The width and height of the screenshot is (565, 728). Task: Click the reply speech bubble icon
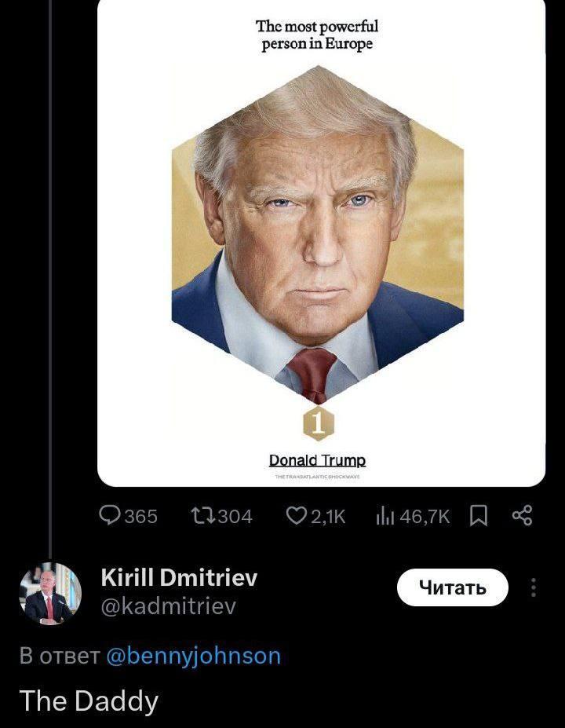[x=109, y=515]
